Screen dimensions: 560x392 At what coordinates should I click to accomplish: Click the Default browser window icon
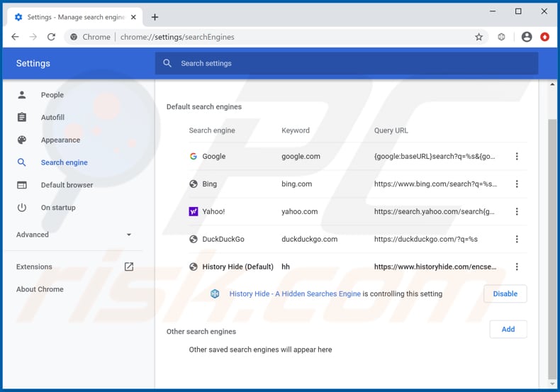[x=22, y=185]
